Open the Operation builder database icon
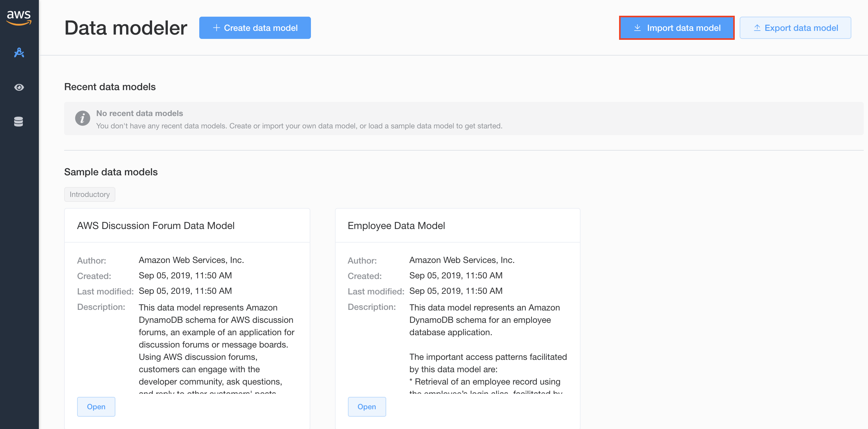This screenshot has width=868, height=429. click(x=19, y=121)
